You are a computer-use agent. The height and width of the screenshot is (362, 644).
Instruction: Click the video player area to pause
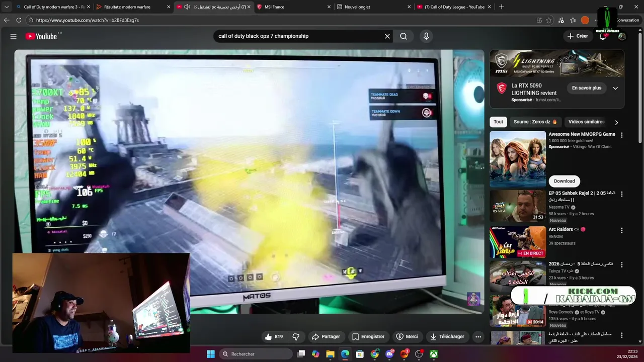coord(249,181)
